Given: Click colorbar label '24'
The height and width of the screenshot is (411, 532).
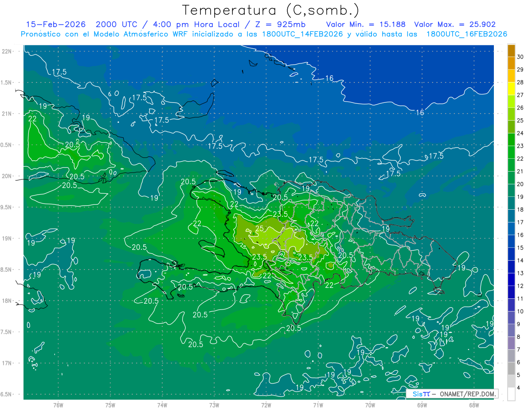Looking at the screenshot, I should point(520,133).
